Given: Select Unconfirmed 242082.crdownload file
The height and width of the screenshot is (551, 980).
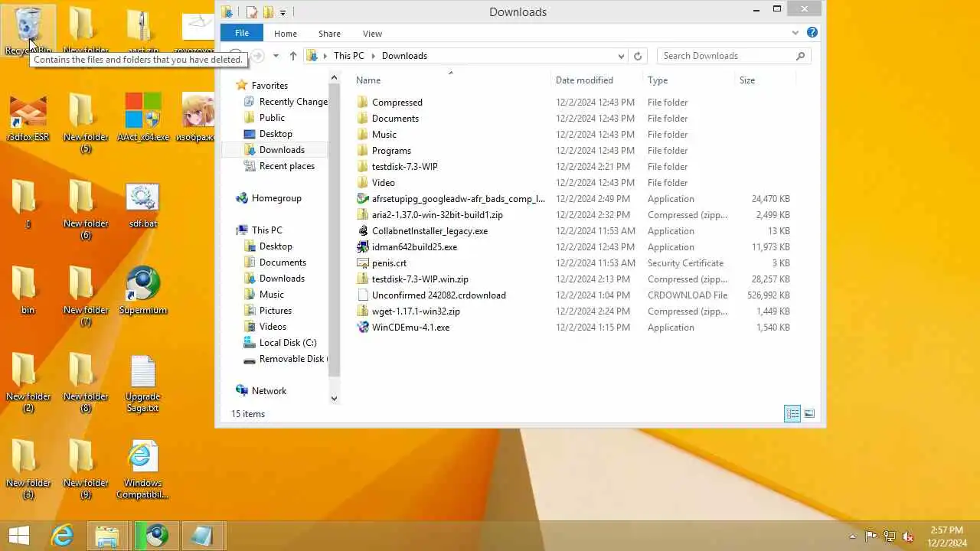Looking at the screenshot, I should click(574, 295).
